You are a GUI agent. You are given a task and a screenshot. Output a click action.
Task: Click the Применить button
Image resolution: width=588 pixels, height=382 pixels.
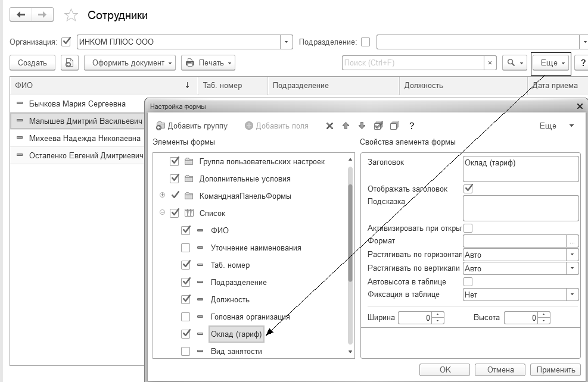(555, 370)
